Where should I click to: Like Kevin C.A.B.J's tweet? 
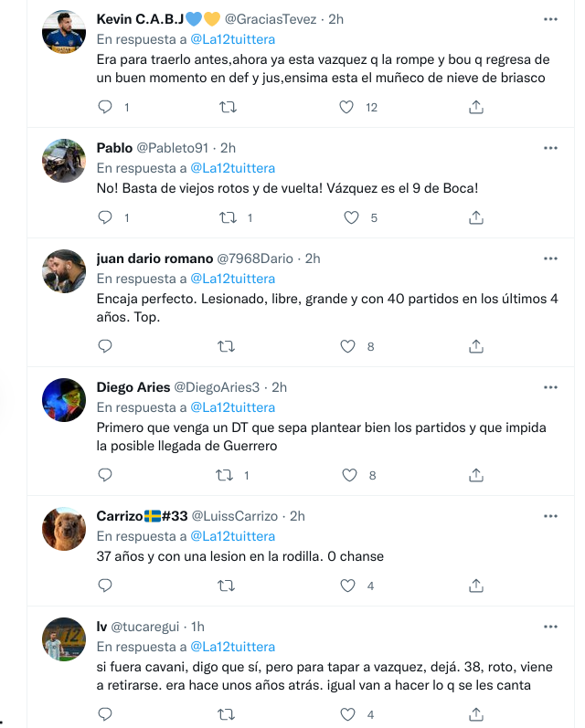[x=346, y=107]
